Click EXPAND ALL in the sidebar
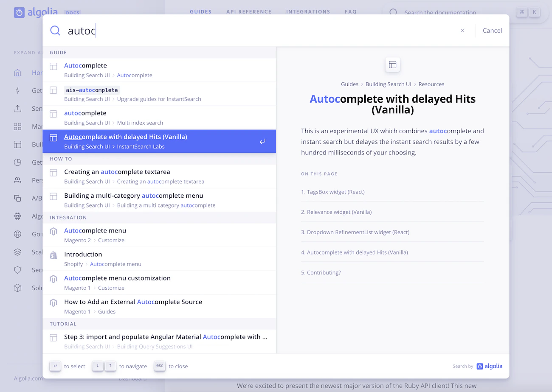 coord(27,53)
